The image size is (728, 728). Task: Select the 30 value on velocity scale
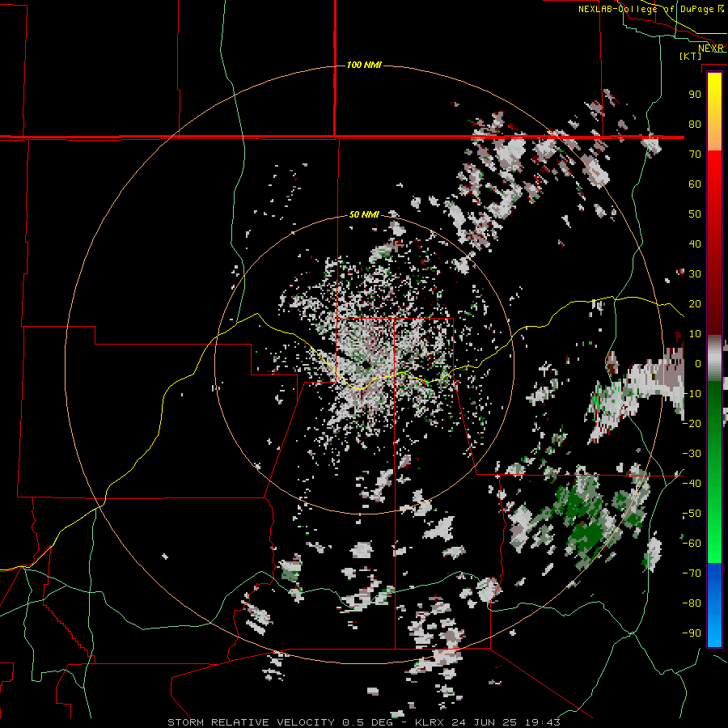pos(695,274)
